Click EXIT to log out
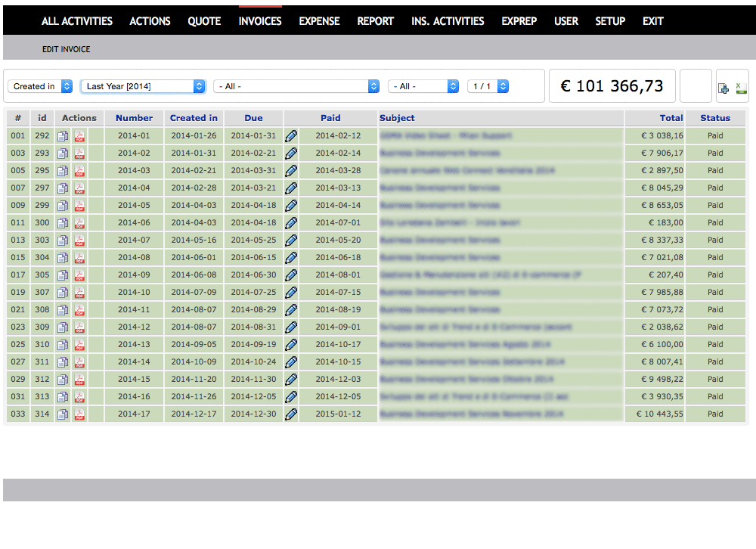Viewport: 756px width, 549px height. (x=653, y=21)
